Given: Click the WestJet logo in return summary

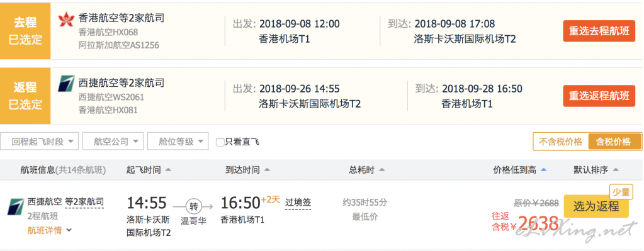Looking at the screenshot, I should (x=66, y=84).
